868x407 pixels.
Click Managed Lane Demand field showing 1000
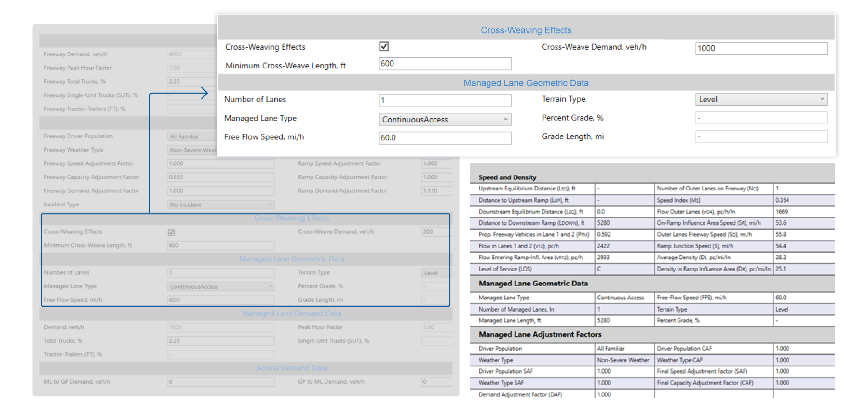tap(221, 327)
